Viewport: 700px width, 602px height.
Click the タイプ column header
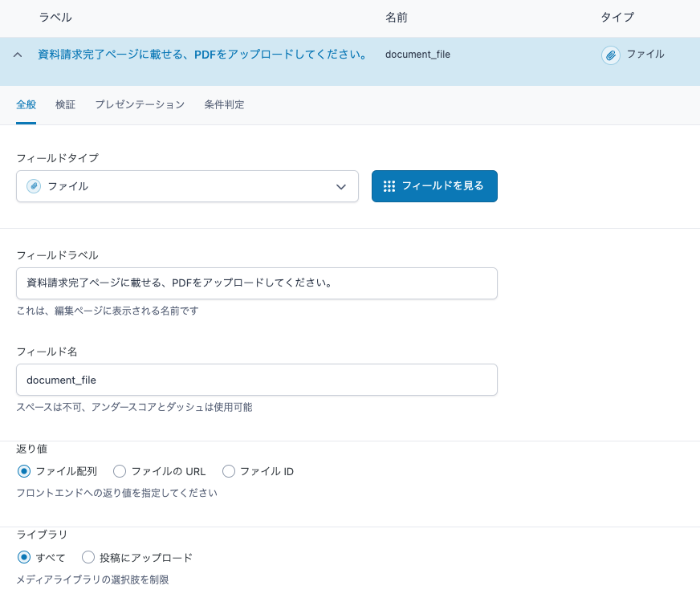pyautogui.click(x=617, y=18)
